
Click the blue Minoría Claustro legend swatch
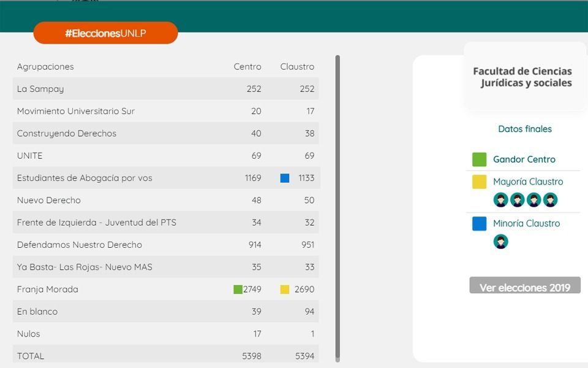point(479,223)
